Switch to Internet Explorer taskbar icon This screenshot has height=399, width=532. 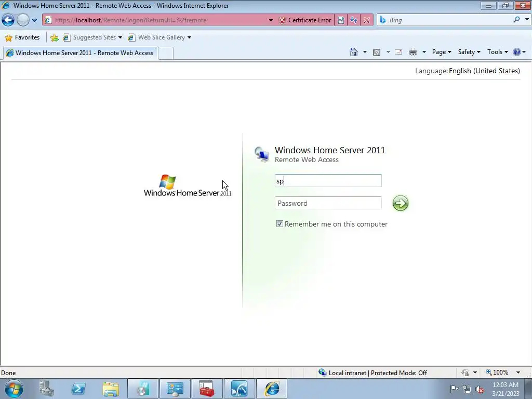272,389
